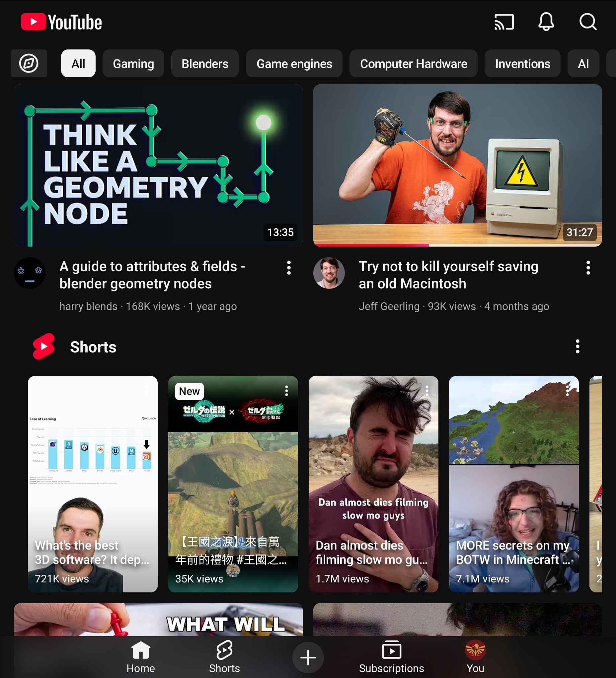Tap the search magnifier icon
616x678 pixels.
587,22
